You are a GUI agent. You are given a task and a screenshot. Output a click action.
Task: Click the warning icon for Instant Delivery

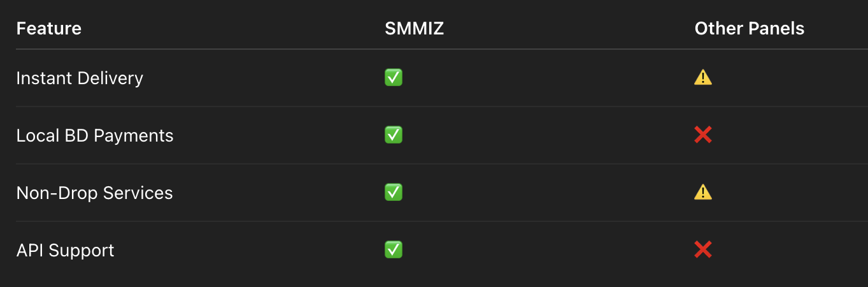(x=703, y=78)
